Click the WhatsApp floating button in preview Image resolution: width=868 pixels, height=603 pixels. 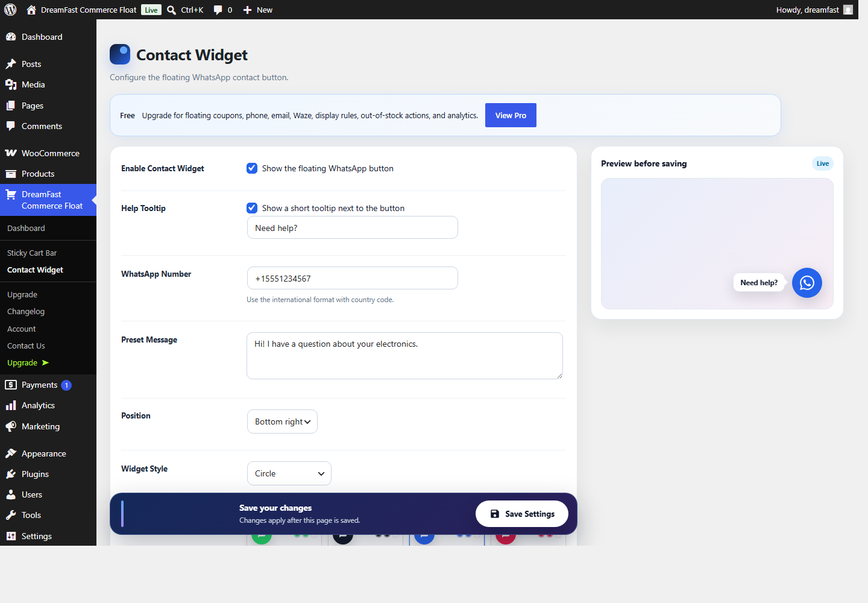[807, 283]
